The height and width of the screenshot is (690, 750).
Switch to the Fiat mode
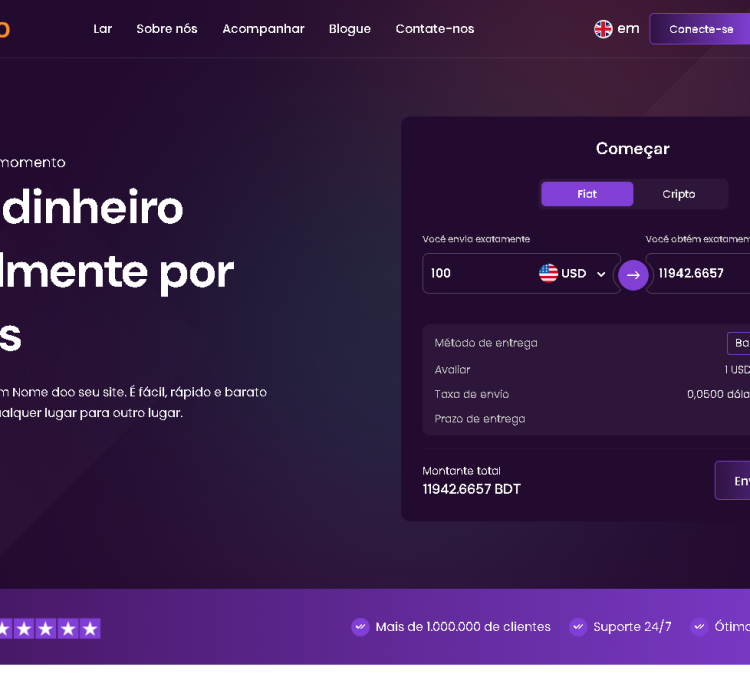click(x=587, y=194)
